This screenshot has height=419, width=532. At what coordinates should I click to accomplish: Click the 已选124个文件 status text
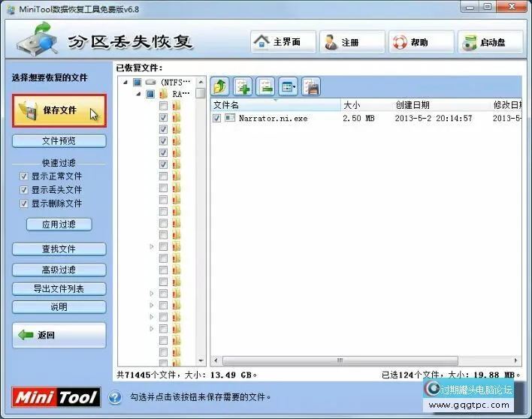411,375
